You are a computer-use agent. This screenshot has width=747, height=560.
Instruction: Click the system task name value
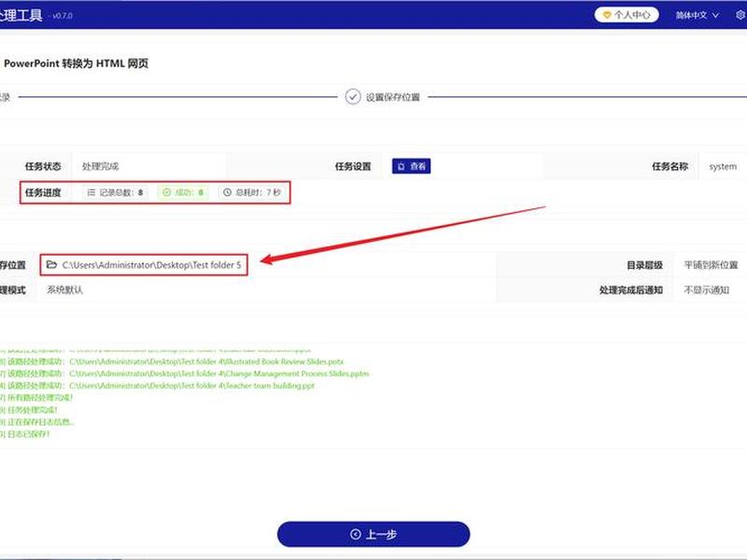coord(723,166)
